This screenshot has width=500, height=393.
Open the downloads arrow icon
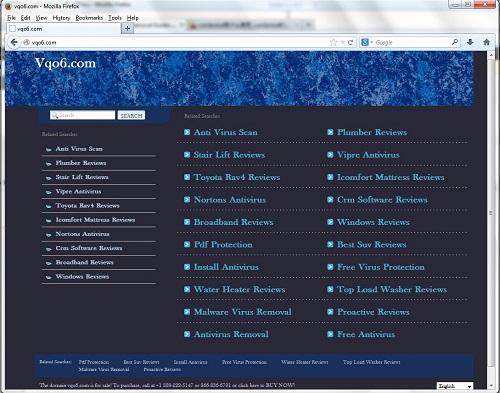(x=470, y=42)
